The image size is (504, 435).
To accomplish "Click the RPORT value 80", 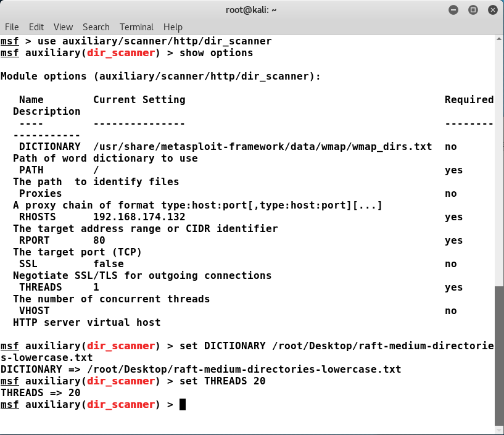I will (x=99, y=240).
